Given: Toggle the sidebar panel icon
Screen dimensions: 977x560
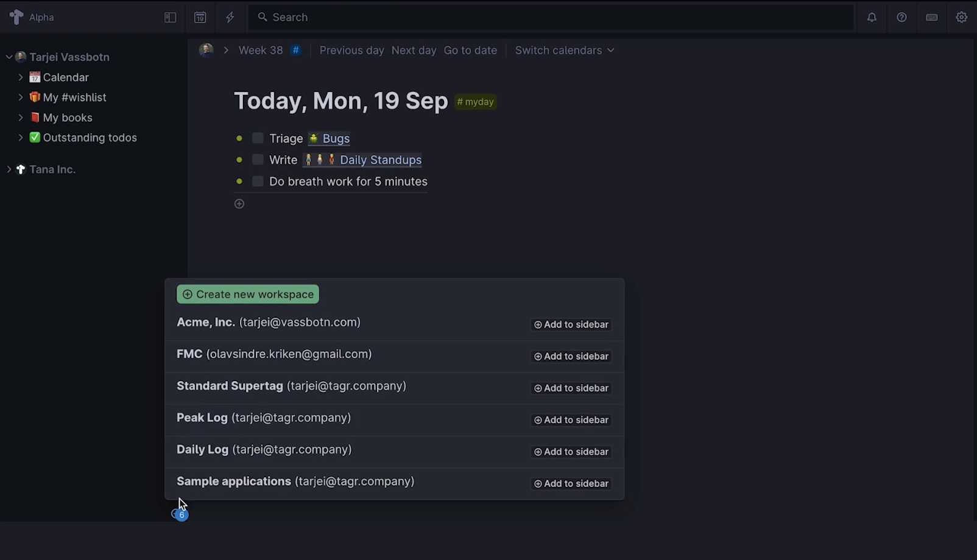Looking at the screenshot, I should [170, 18].
